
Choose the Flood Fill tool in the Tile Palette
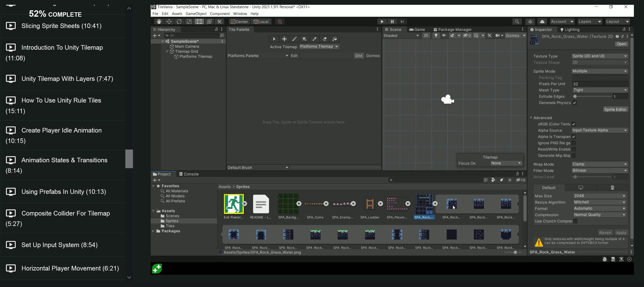click(334, 39)
